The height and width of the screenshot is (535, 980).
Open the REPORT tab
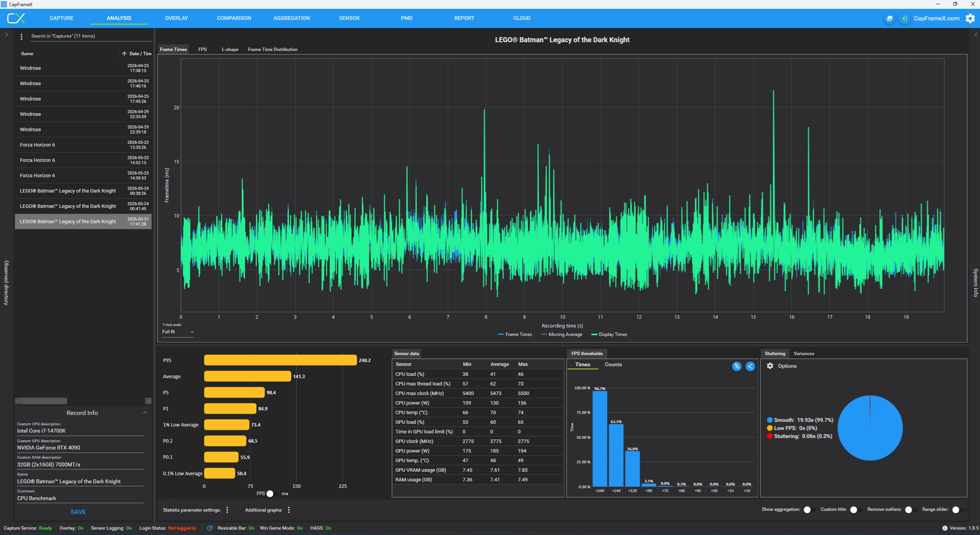[464, 18]
